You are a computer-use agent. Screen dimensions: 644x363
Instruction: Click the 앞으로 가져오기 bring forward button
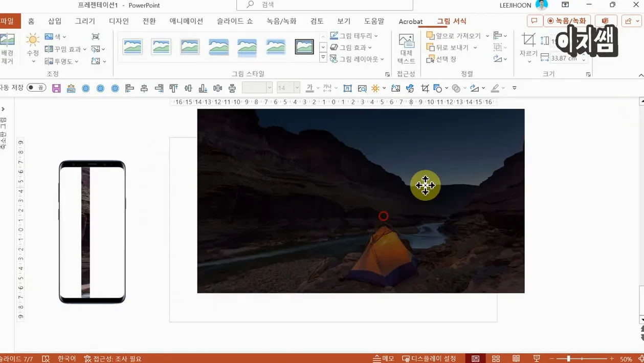pyautogui.click(x=454, y=36)
